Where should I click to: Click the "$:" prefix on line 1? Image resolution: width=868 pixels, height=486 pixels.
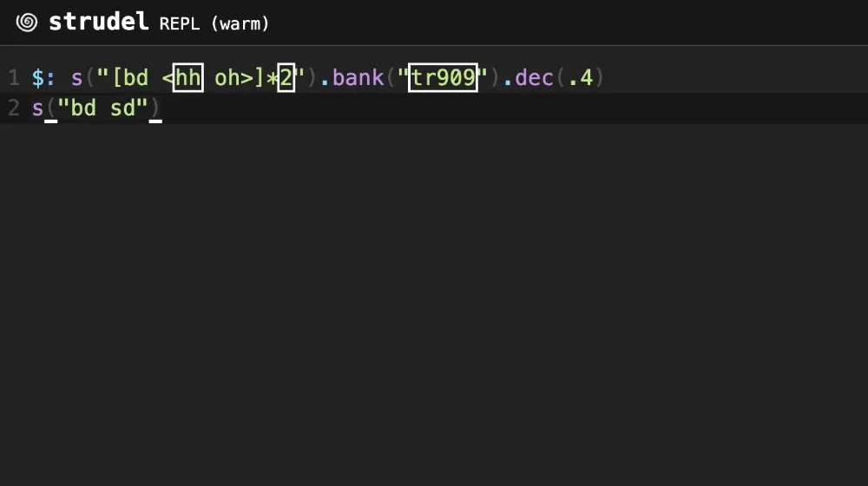(43, 77)
